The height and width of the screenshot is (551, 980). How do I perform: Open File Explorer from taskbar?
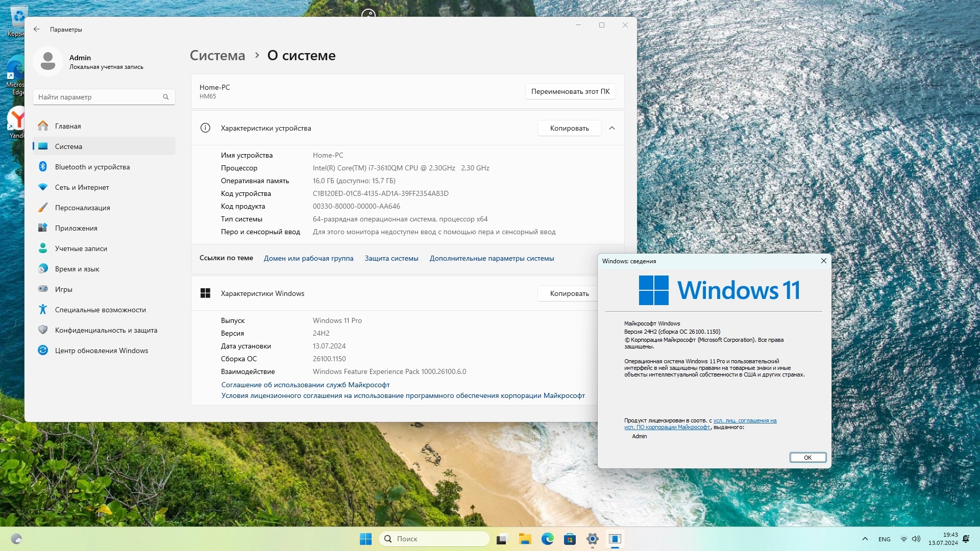525,539
